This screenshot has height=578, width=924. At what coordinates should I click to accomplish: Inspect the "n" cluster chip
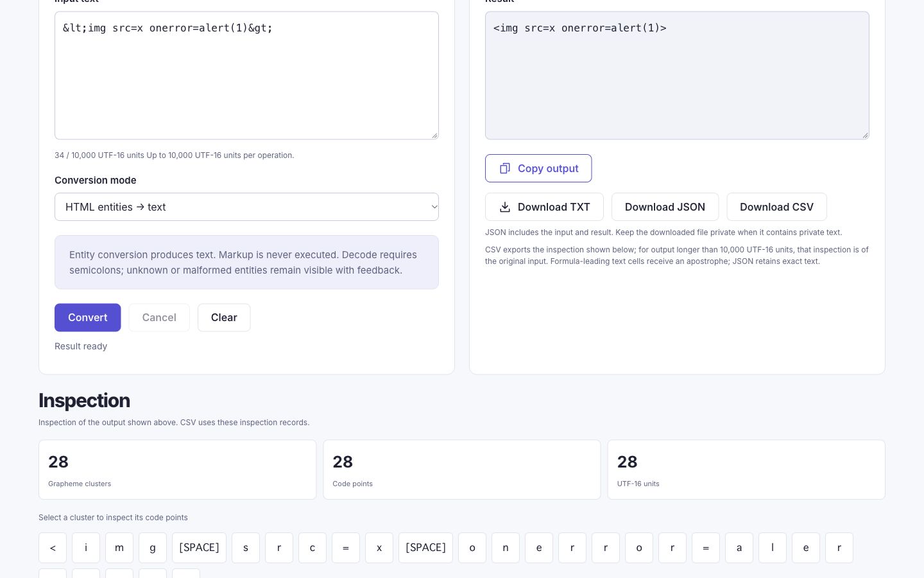506,548
